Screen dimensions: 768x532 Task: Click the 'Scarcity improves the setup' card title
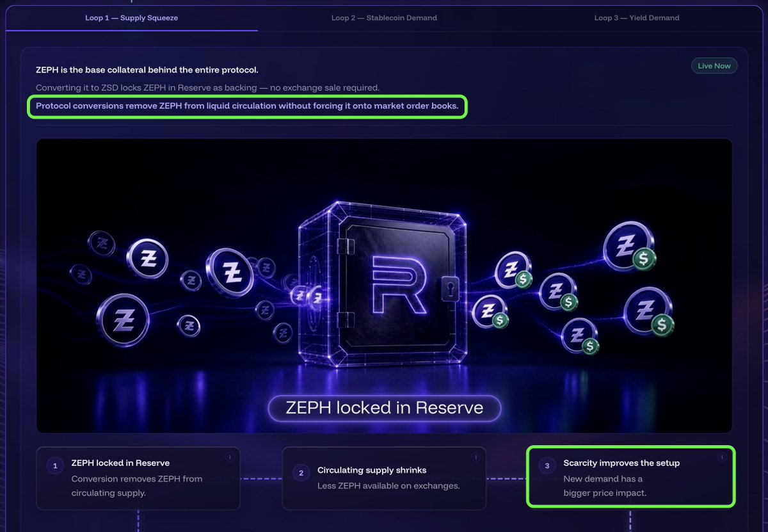coord(621,463)
